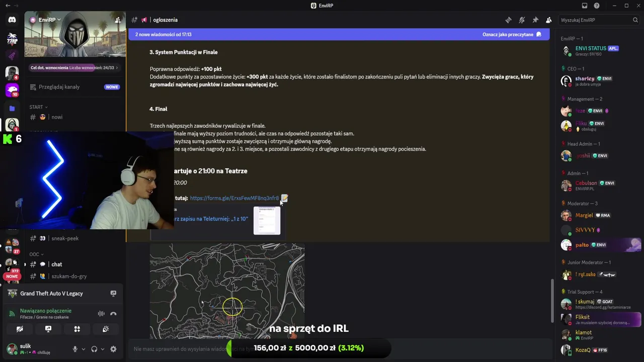Open Przeglądaj kanały
The width and height of the screenshot is (644, 362).
[74, 86]
